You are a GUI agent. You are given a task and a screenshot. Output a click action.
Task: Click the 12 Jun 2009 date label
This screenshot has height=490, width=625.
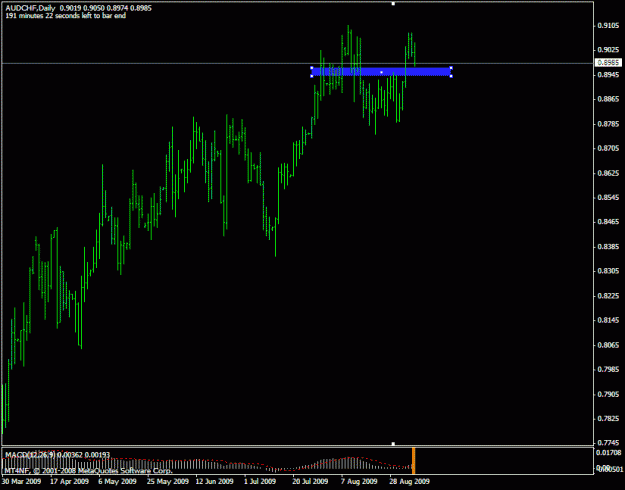(x=215, y=482)
